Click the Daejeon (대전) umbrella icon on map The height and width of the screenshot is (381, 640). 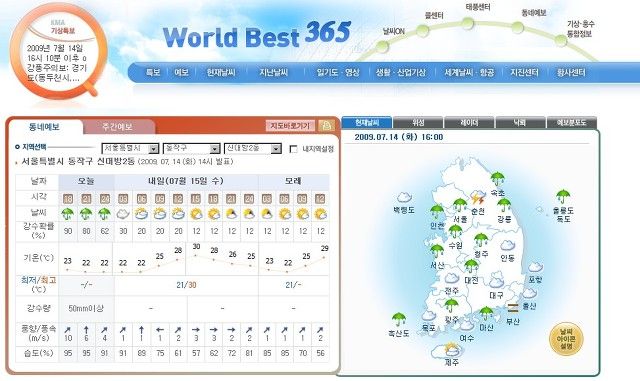pyautogui.click(x=471, y=266)
